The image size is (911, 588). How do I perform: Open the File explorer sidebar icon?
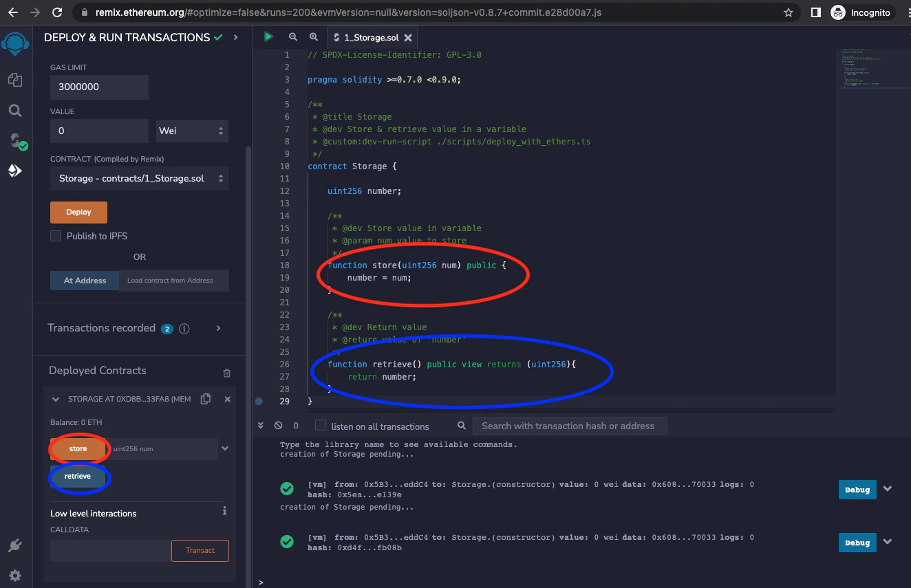[x=14, y=80]
